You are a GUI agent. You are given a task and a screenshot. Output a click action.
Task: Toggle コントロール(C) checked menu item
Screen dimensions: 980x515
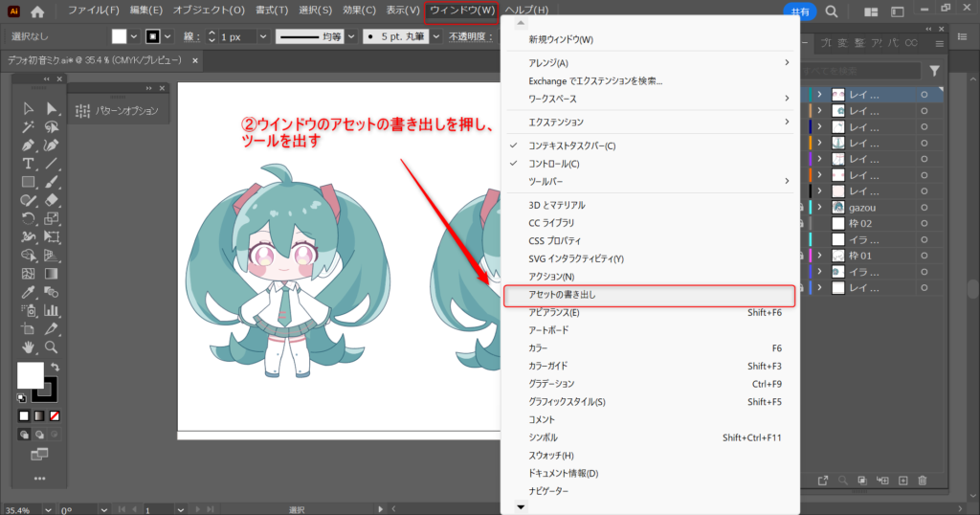[554, 164]
